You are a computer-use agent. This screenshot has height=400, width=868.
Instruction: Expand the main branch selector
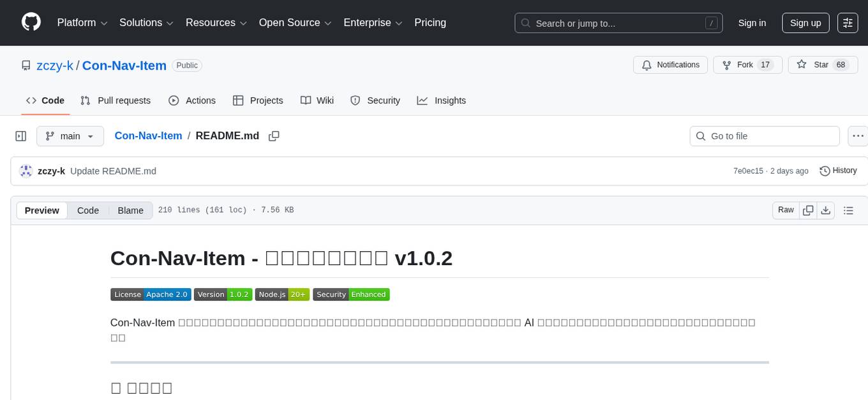[x=70, y=136]
